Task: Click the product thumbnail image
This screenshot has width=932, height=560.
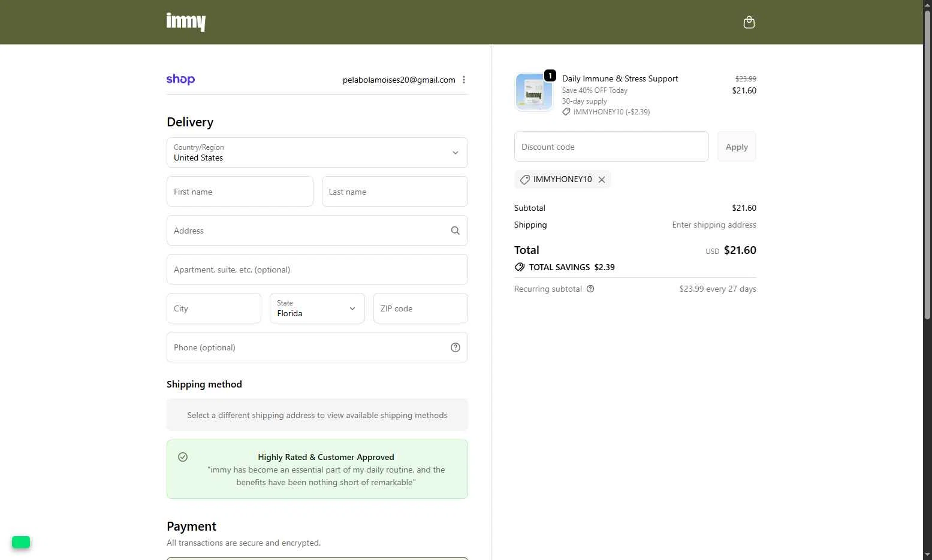Action: pos(533,92)
